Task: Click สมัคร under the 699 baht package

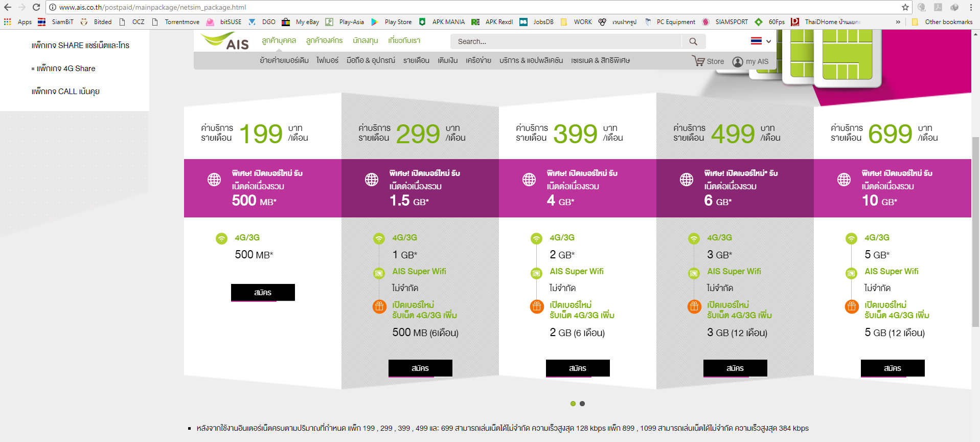Action: [x=893, y=368]
